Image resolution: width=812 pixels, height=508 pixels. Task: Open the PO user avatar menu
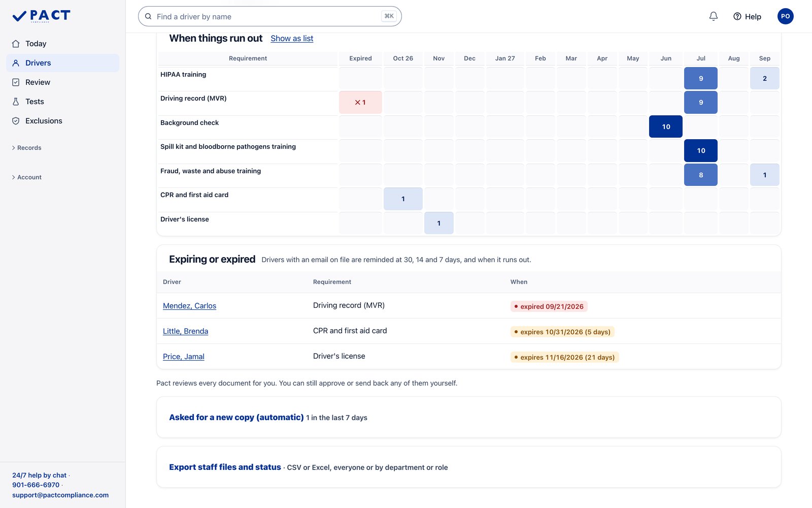786,16
